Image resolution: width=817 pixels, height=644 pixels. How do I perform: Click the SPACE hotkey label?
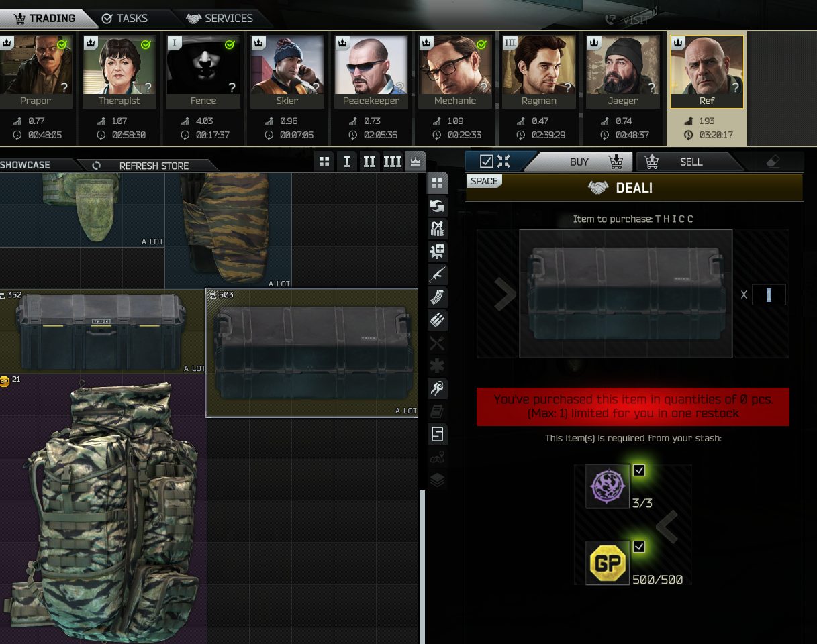pyautogui.click(x=484, y=181)
